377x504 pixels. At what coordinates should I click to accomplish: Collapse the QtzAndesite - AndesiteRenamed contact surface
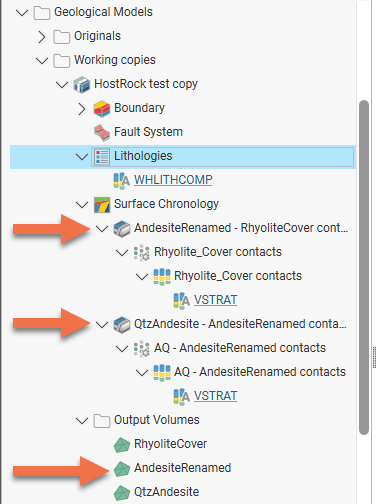click(x=102, y=325)
